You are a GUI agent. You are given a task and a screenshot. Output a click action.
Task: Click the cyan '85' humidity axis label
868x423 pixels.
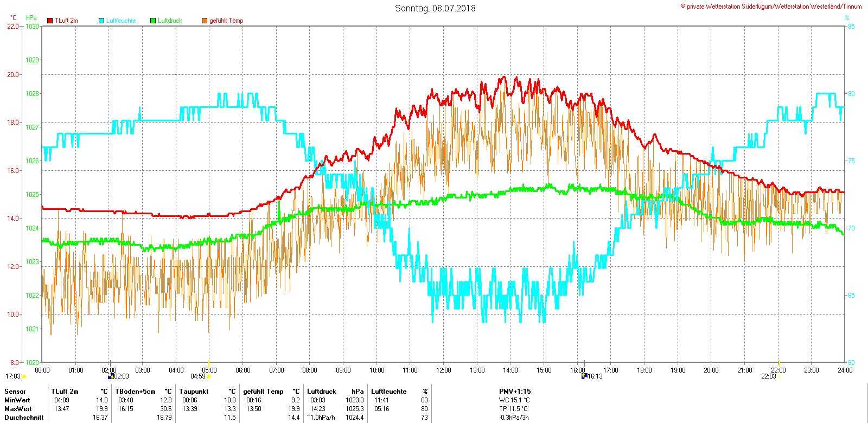851,26
